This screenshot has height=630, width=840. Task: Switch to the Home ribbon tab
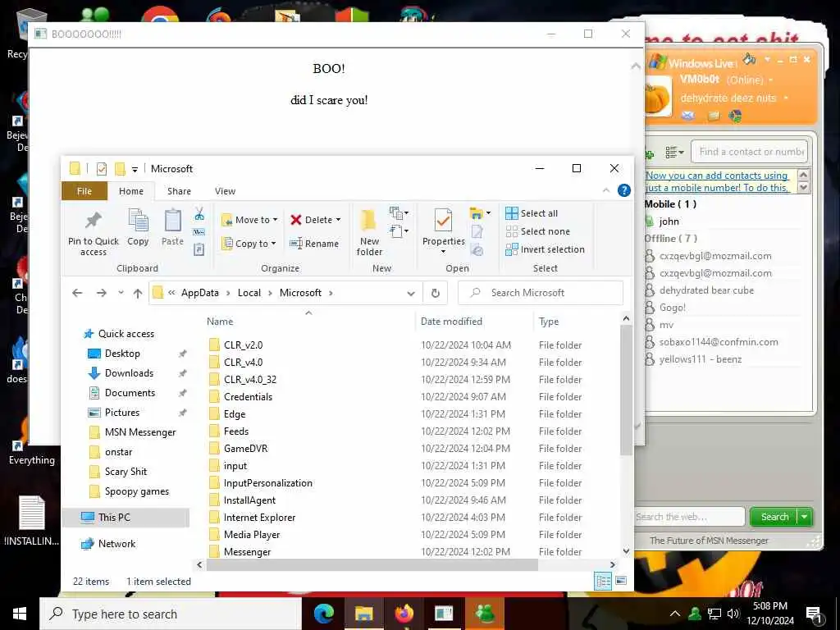coord(131,191)
